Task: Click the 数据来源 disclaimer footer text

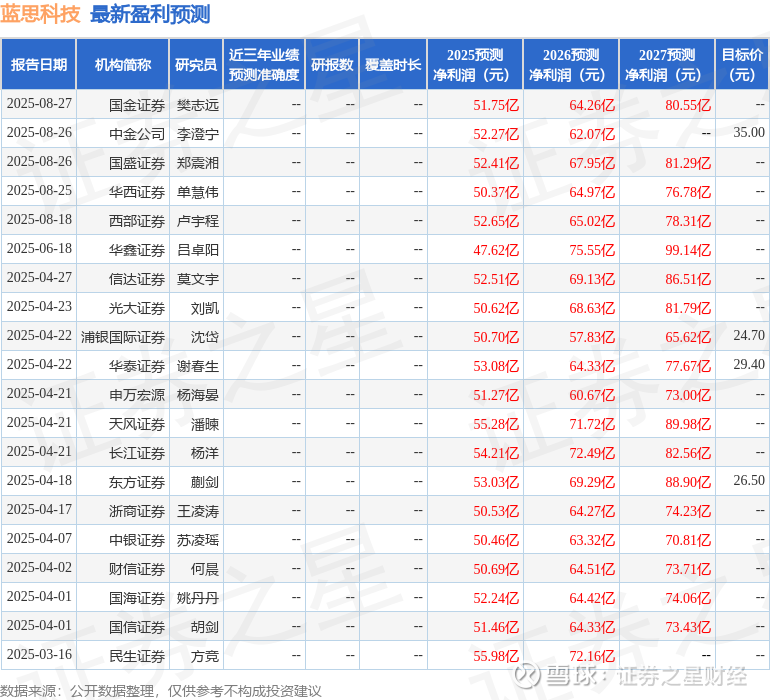Action: [x=161, y=691]
